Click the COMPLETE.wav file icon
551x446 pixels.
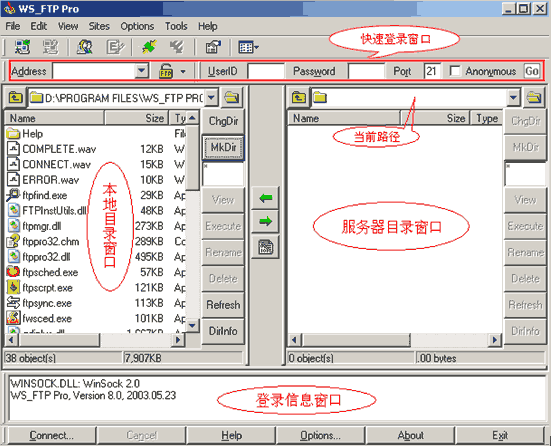13,149
